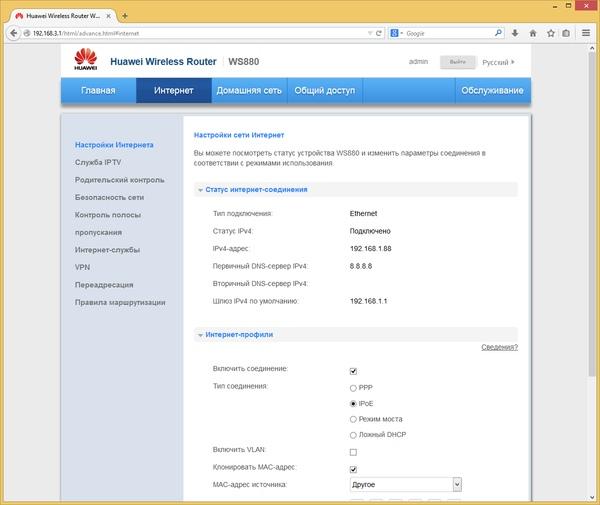Screen dimensions: 600x505
Task: Click the Huawei logo
Action: click(86, 59)
